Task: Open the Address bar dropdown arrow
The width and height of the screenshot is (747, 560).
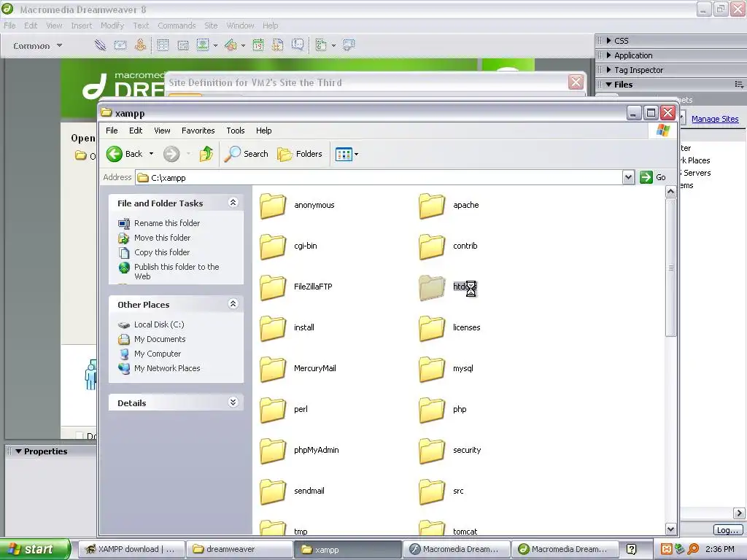Action: point(628,178)
